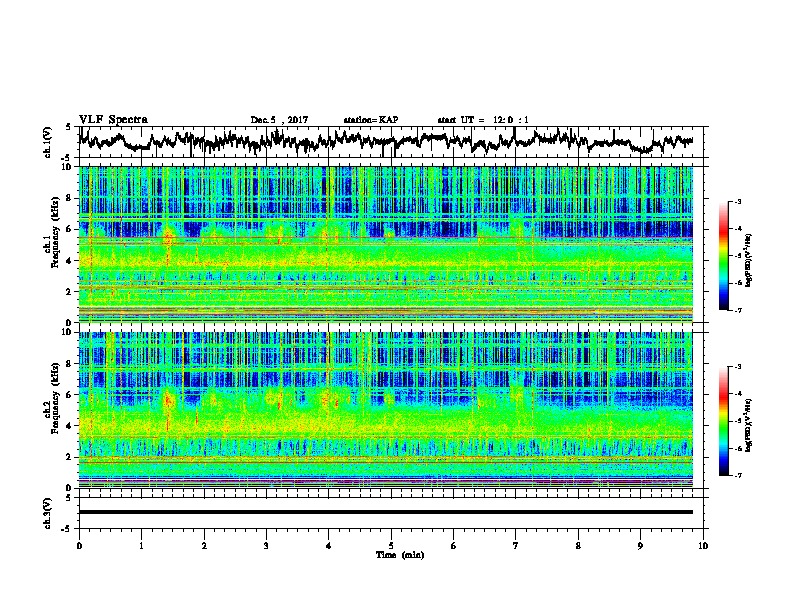Click the 'VLF Spectra' plot title

coord(114,120)
